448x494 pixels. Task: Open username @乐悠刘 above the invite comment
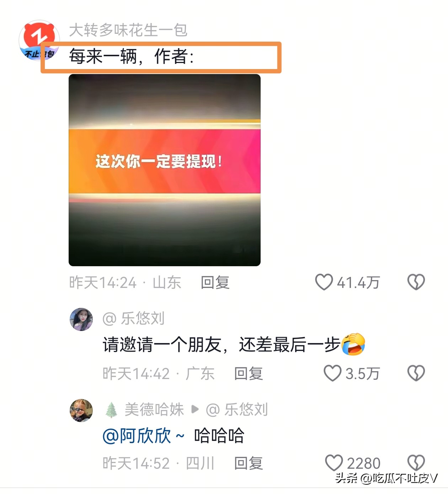pyautogui.click(x=133, y=318)
